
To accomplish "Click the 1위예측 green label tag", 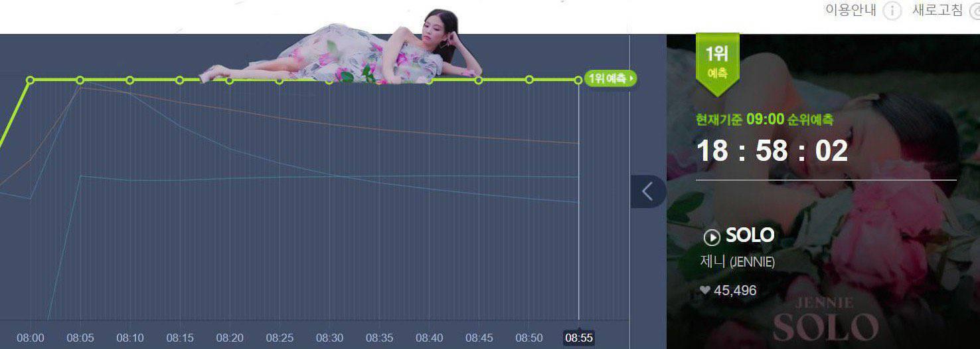I will [610, 79].
